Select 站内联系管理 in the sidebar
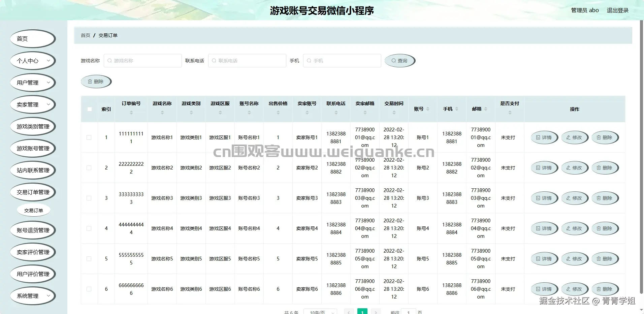Viewport: 644px width, 314px height. (33, 170)
